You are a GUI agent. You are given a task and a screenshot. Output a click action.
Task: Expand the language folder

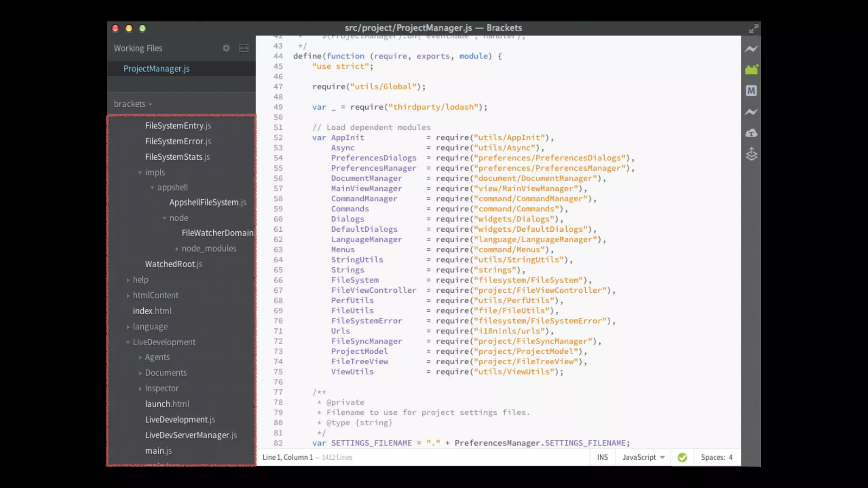point(128,327)
